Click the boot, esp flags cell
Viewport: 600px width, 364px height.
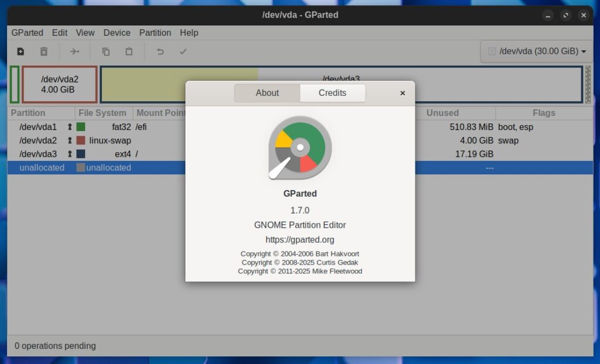[x=516, y=127]
